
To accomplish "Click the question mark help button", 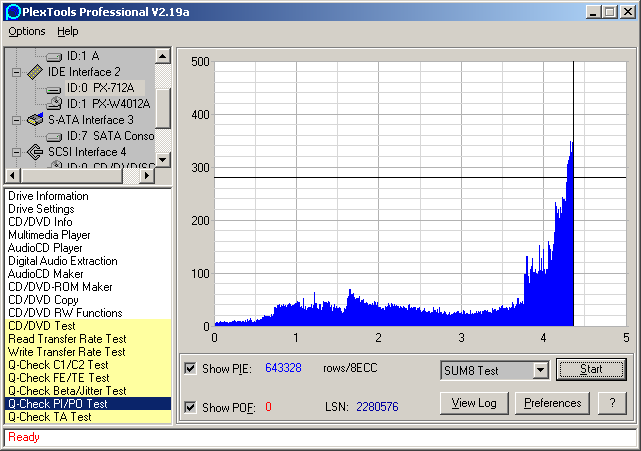I will tap(612, 403).
